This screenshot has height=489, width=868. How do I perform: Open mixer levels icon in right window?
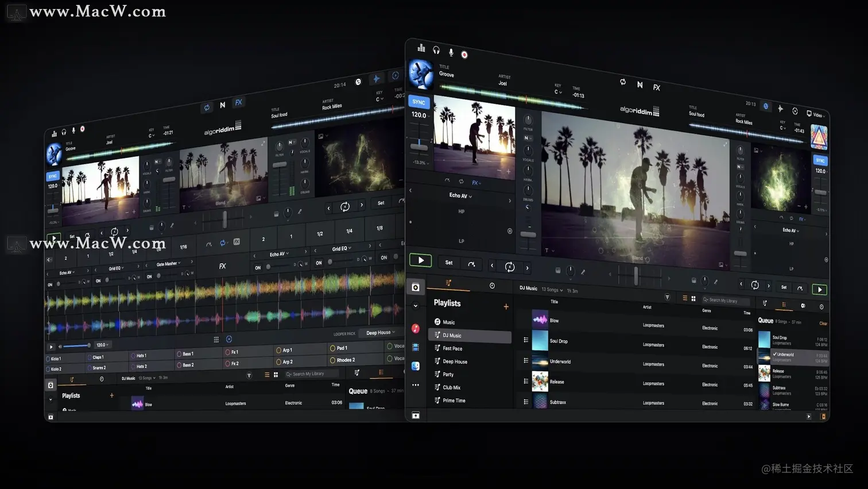[x=421, y=48]
